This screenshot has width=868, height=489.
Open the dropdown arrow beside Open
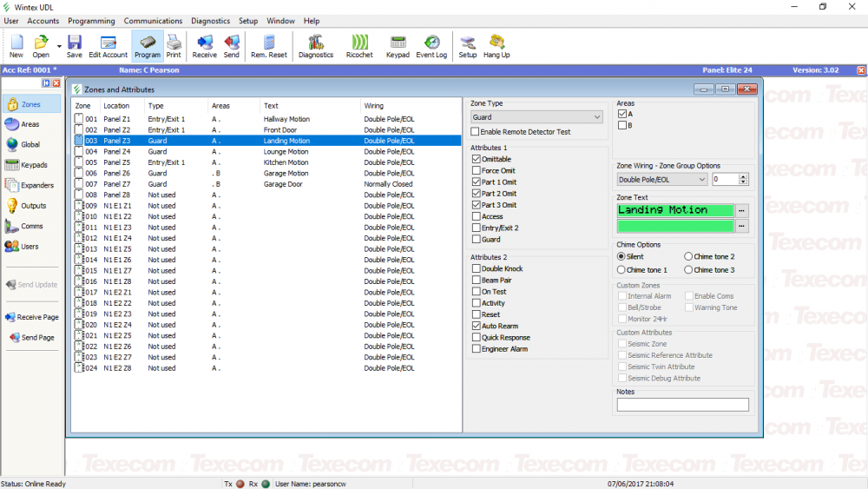[59, 45]
